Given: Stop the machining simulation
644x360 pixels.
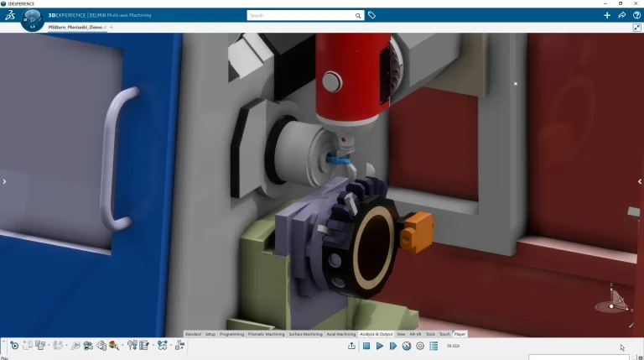Looking at the screenshot, I should click(x=366, y=346).
